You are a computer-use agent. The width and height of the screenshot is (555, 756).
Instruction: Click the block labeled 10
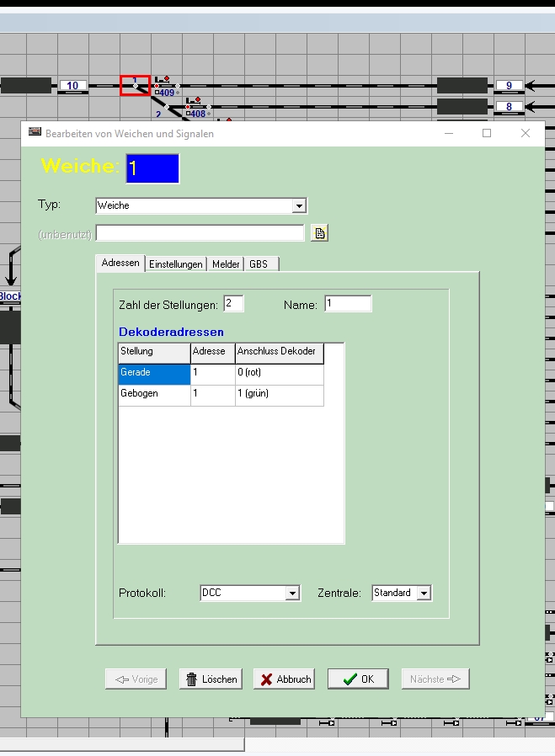72,86
